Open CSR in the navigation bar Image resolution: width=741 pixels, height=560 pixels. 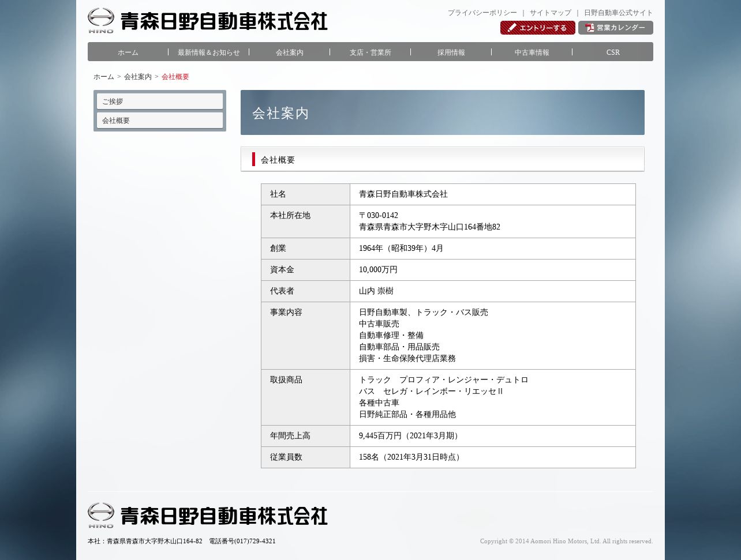613,52
